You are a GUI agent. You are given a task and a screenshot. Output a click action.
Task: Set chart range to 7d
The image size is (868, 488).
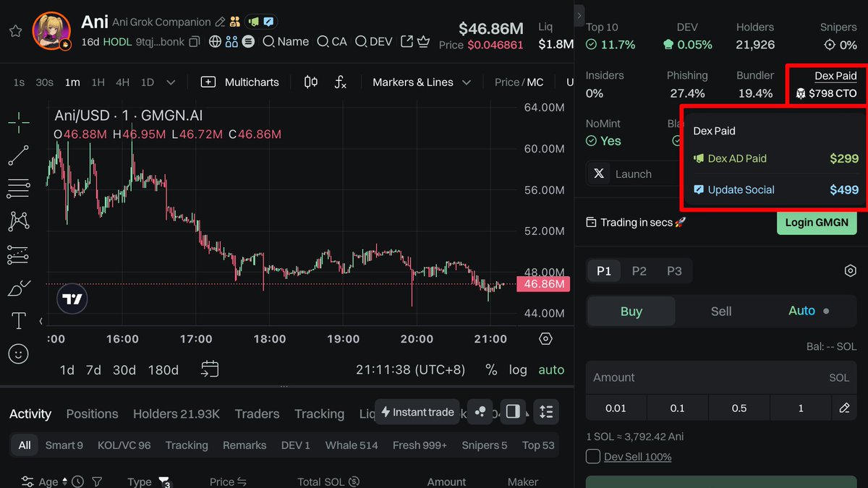click(x=93, y=370)
